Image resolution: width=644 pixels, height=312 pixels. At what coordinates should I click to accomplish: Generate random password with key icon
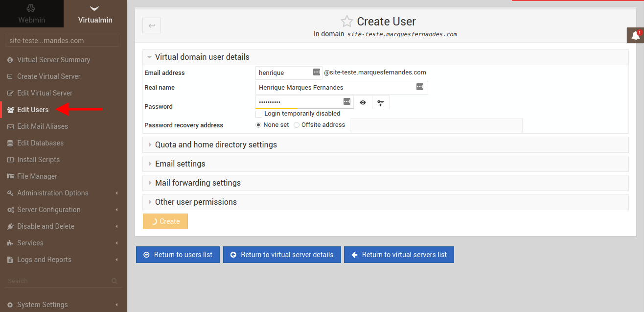tap(381, 102)
